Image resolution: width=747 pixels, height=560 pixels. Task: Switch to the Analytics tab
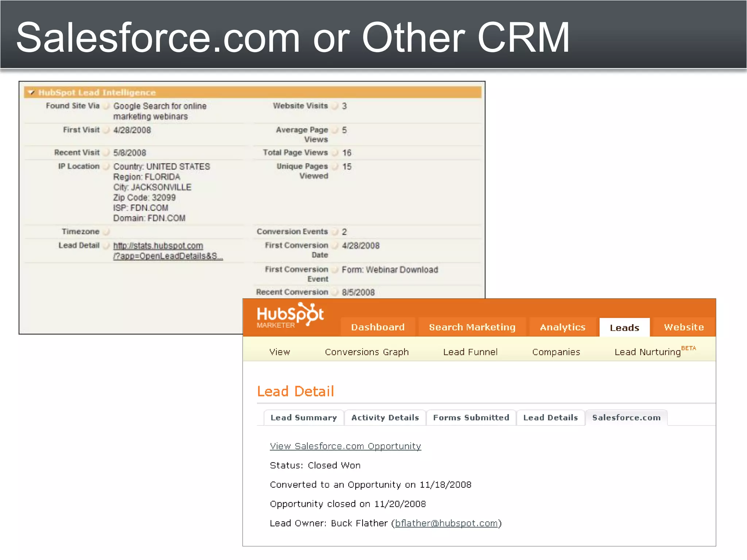pos(562,327)
